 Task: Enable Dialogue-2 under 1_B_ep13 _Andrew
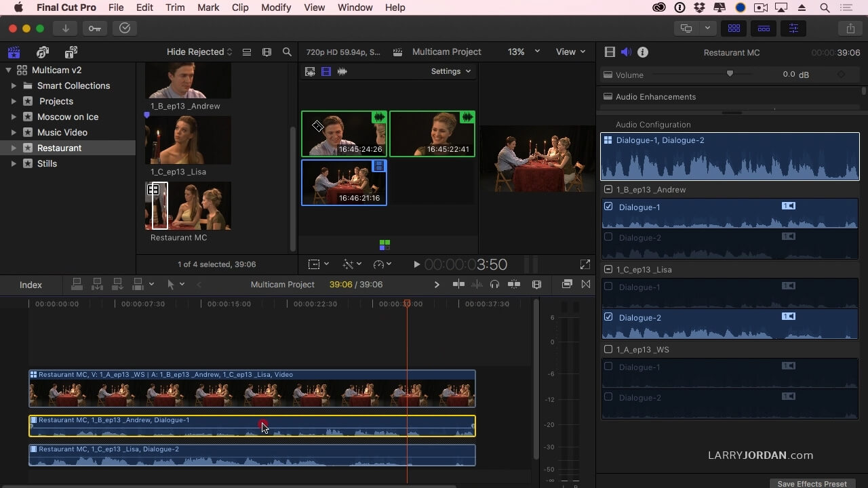(608, 237)
